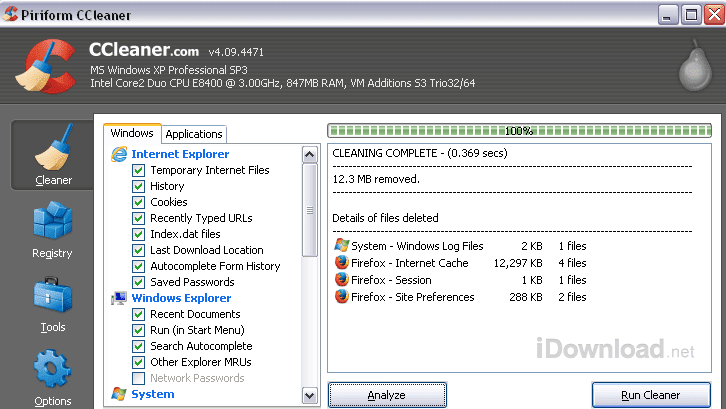Click the Analyze button
726x409 pixels.
pyautogui.click(x=387, y=395)
